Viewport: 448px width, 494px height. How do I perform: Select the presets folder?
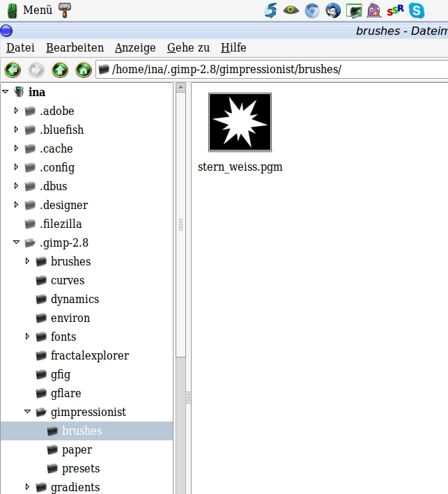point(81,468)
